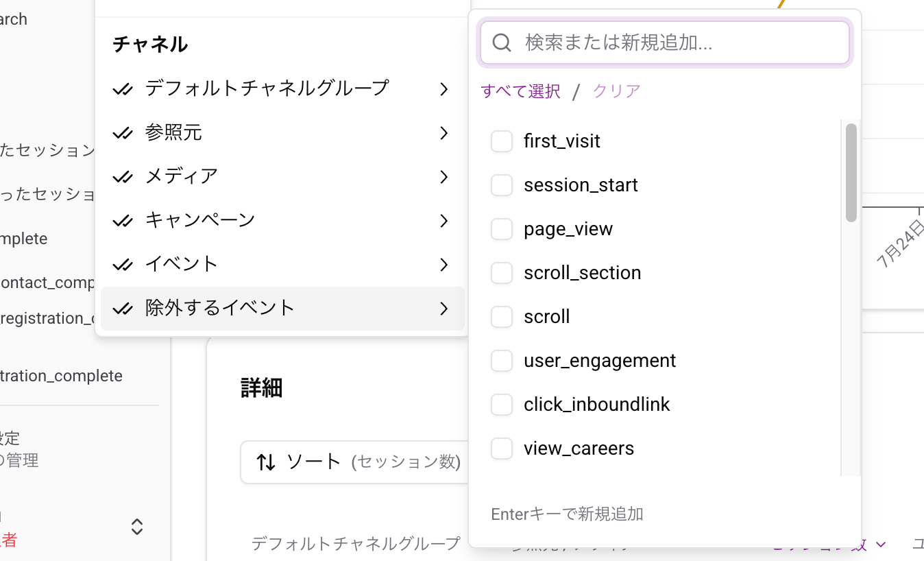Click the double-check icon beside イベント
This screenshot has width=924, height=561.
[123, 264]
